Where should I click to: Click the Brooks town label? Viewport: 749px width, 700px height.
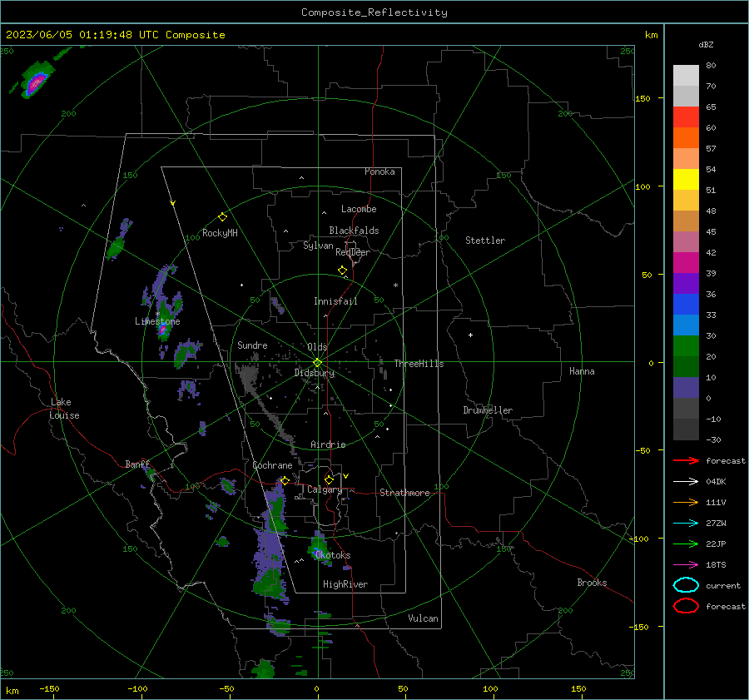(x=592, y=583)
